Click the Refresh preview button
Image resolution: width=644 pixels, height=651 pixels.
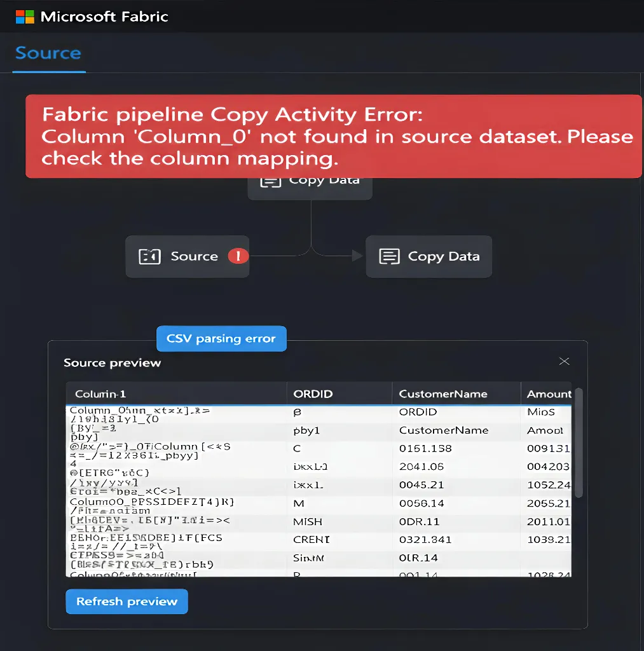(x=126, y=601)
